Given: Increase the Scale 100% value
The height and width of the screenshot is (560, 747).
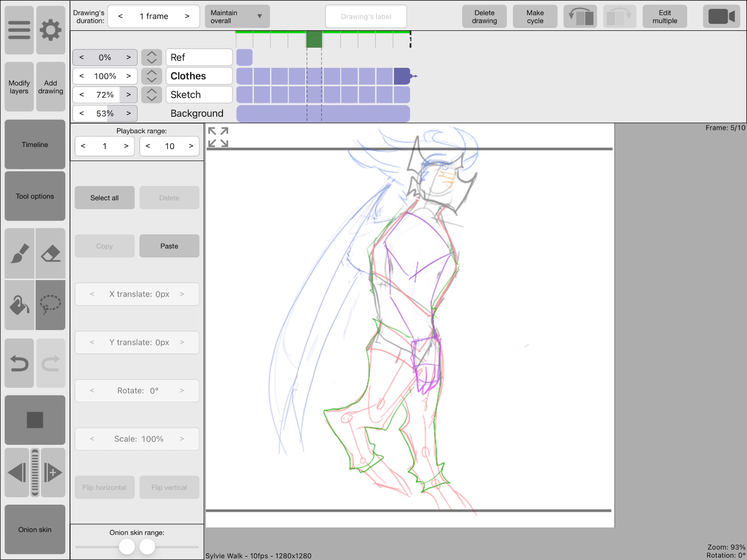Looking at the screenshot, I should tap(182, 439).
